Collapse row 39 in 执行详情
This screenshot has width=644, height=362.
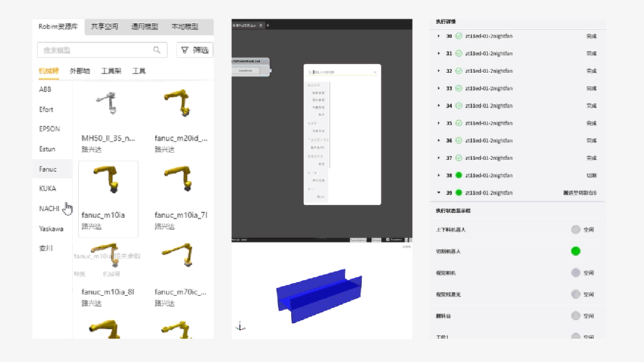click(439, 193)
